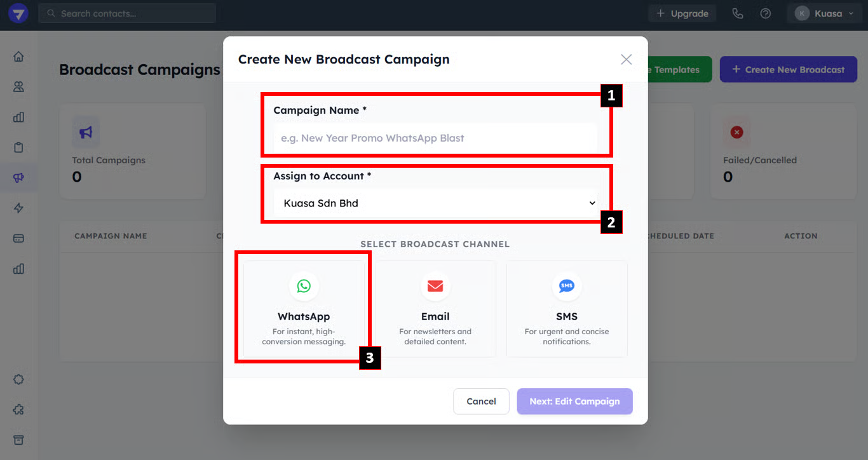Image resolution: width=868 pixels, height=460 pixels.
Task: Open the puzzle piece integrations icon
Action: click(18, 410)
